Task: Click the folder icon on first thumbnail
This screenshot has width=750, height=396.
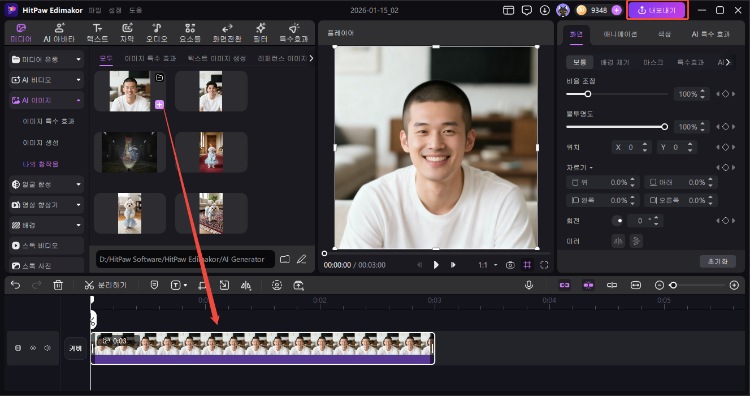Action: click(x=159, y=77)
